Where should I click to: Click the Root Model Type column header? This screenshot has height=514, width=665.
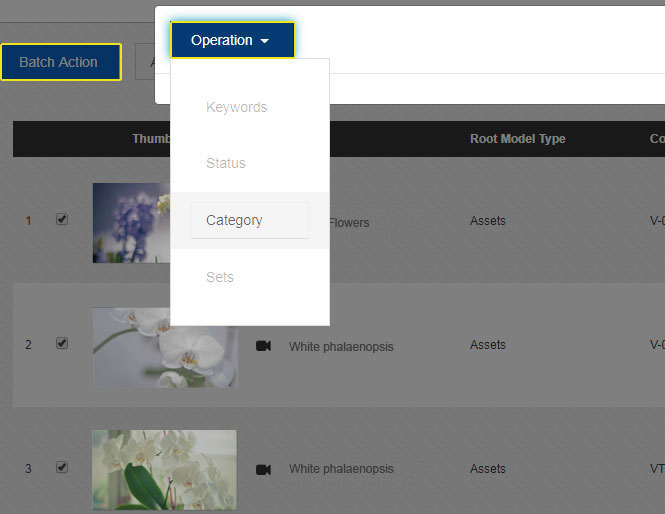(x=517, y=139)
